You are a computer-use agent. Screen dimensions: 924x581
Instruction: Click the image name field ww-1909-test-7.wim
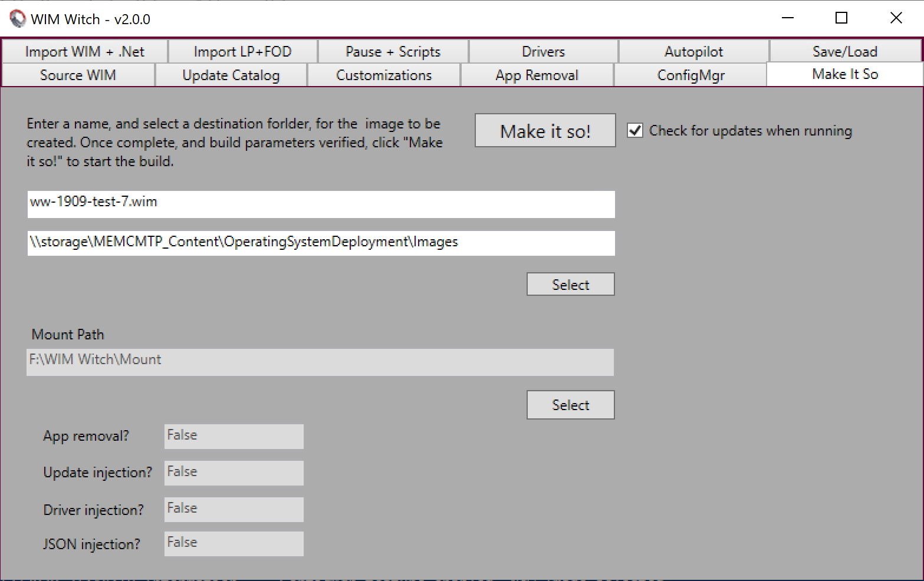click(x=321, y=204)
